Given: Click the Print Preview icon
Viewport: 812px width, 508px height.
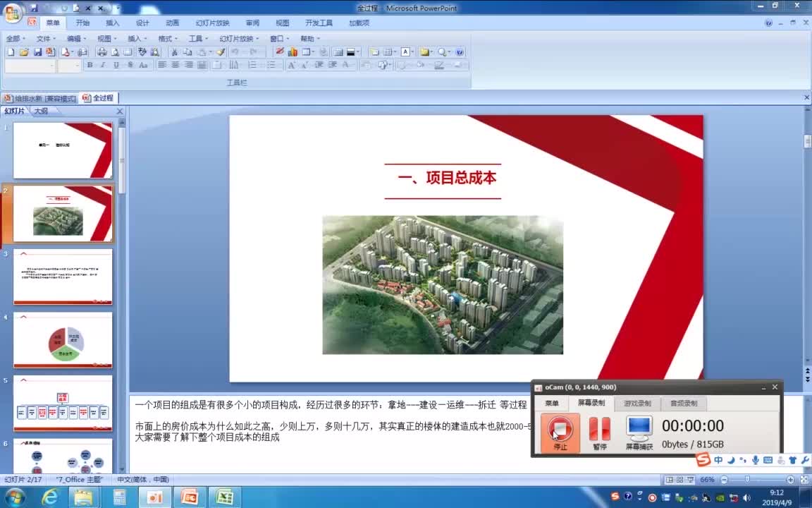Looking at the screenshot, I should tap(114, 52).
